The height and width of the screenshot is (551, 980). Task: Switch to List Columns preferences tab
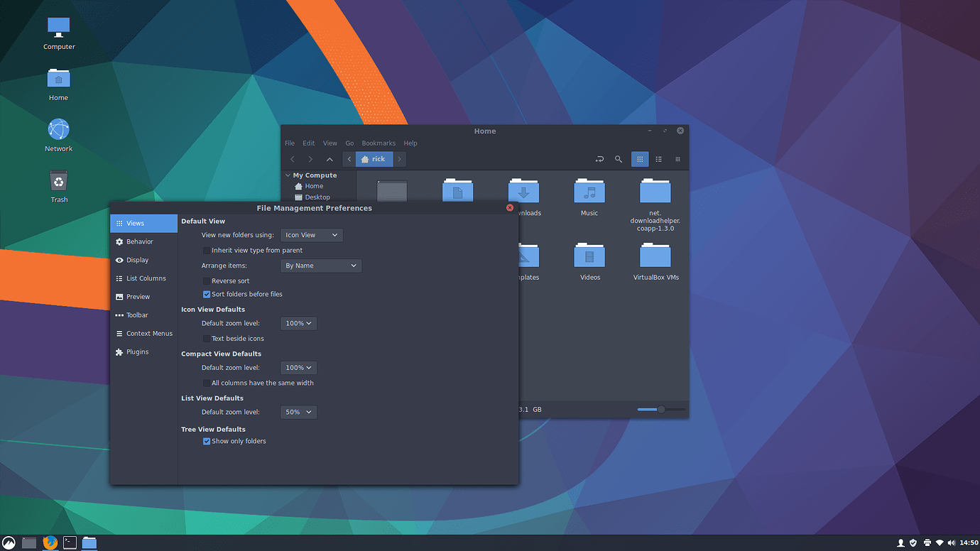[143, 278]
